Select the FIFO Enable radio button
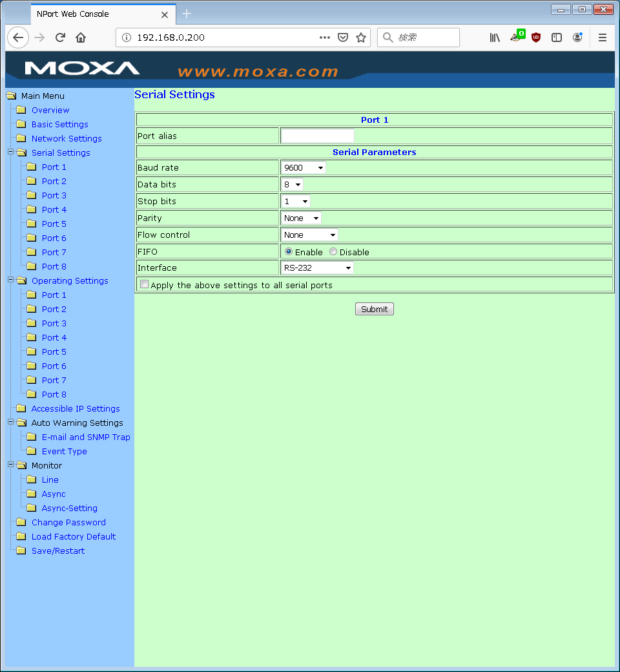The image size is (620, 672). coord(289,251)
